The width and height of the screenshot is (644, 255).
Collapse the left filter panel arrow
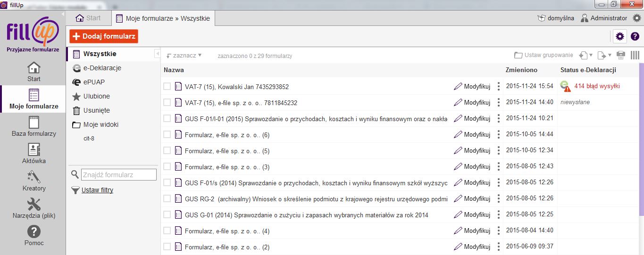pos(157,54)
